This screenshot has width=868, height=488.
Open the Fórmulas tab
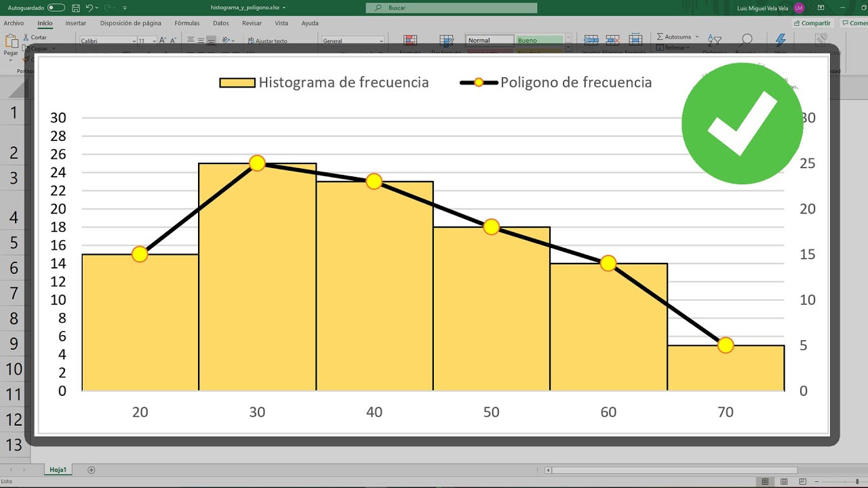point(187,23)
